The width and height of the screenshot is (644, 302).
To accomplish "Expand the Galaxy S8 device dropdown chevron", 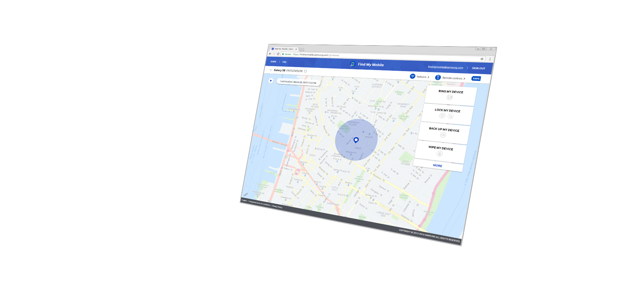I will (x=271, y=70).
